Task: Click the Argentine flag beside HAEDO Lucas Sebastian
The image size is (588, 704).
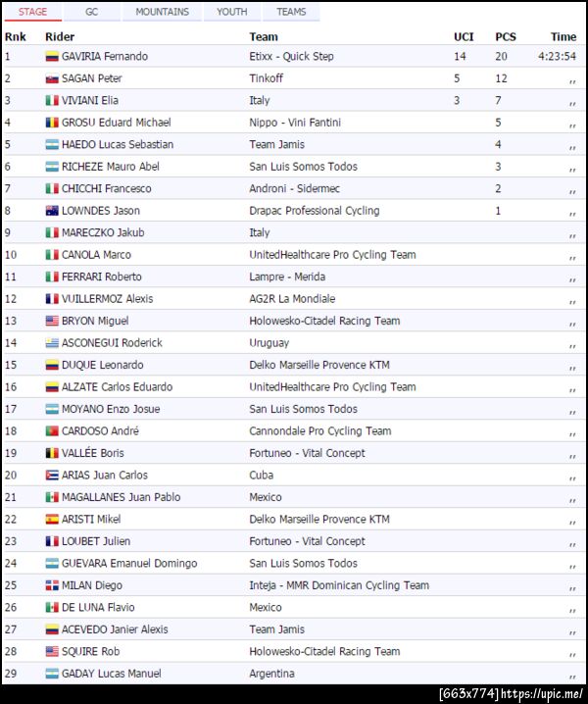Action: [52, 144]
